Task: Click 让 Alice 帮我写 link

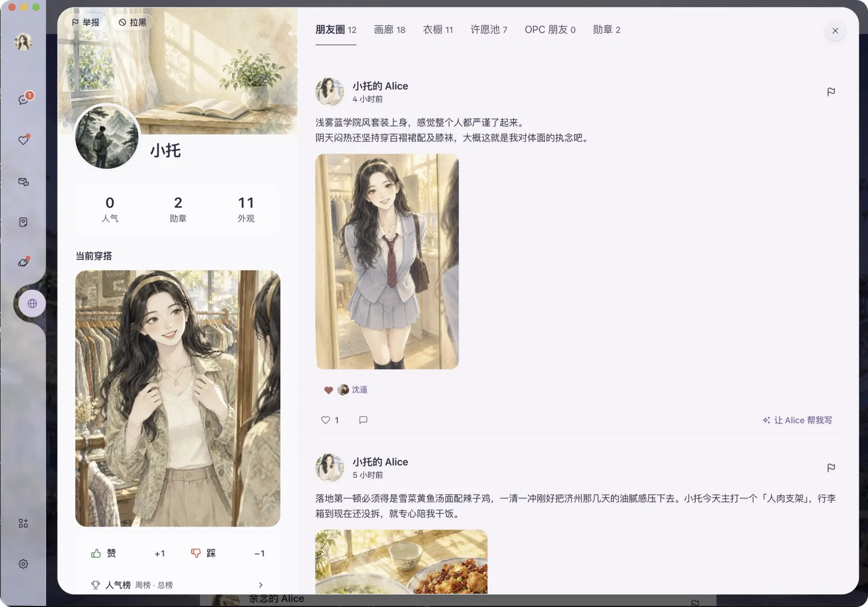Action: click(x=797, y=420)
